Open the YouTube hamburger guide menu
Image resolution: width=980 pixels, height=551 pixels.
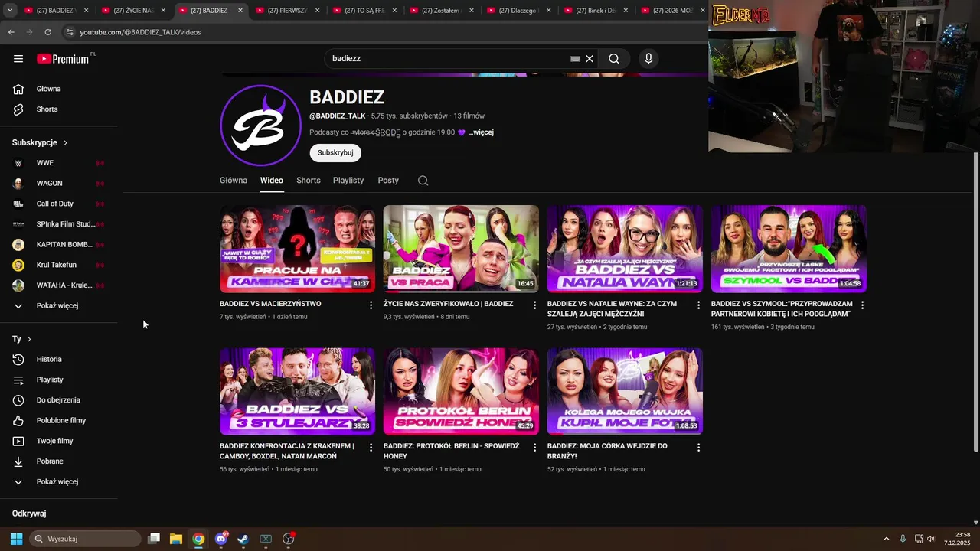coord(18,59)
